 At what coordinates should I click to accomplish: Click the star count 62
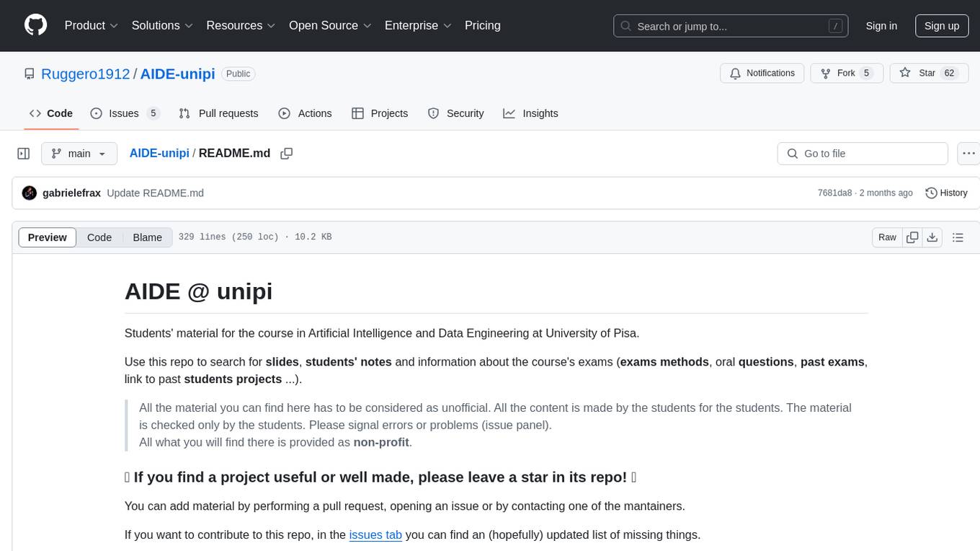coord(949,74)
